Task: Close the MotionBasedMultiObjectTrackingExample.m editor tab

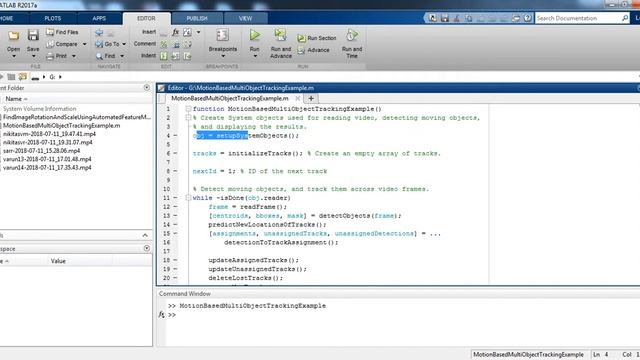Action: click(298, 98)
